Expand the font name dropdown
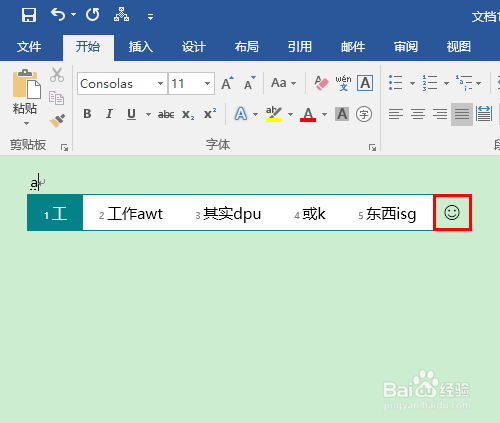 point(161,84)
